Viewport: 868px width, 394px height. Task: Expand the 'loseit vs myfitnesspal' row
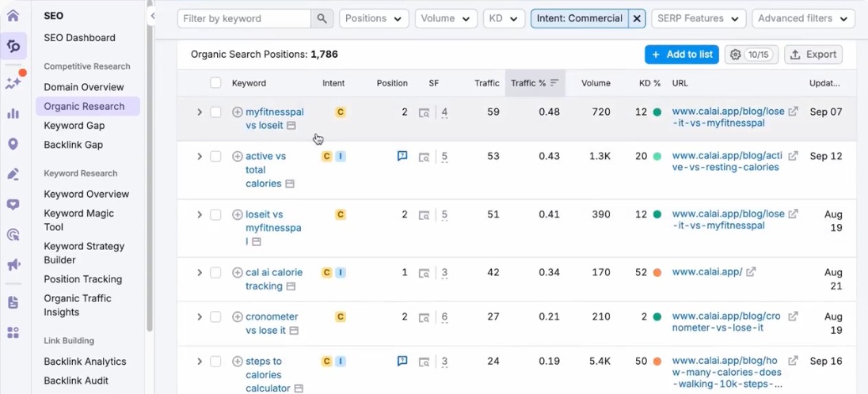(200, 214)
